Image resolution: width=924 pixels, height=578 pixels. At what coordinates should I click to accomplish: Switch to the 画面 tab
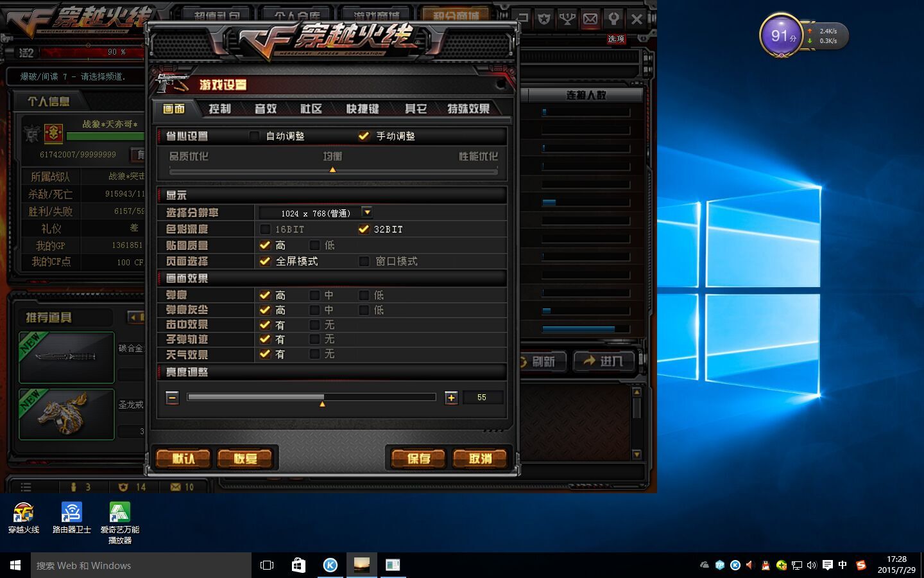coord(173,109)
